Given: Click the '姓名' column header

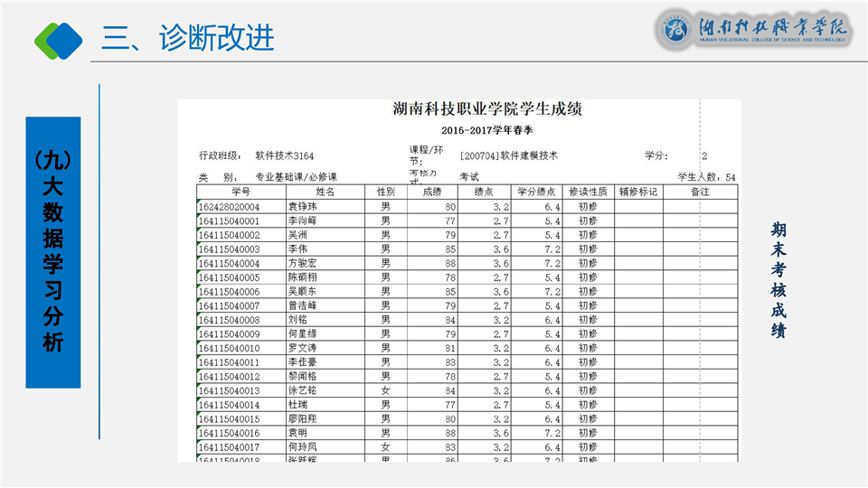Looking at the screenshot, I should click(325, 192).
